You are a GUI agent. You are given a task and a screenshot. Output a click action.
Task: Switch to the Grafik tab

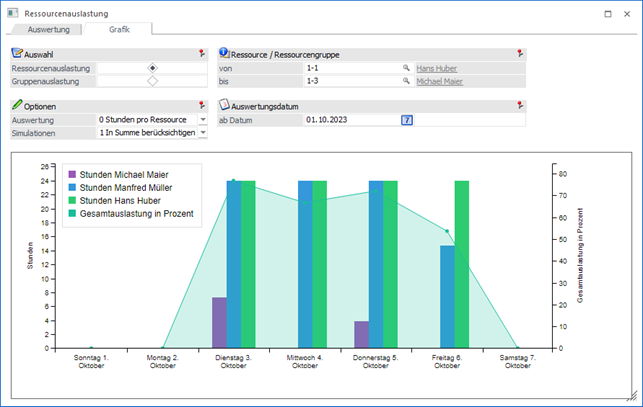119,31
